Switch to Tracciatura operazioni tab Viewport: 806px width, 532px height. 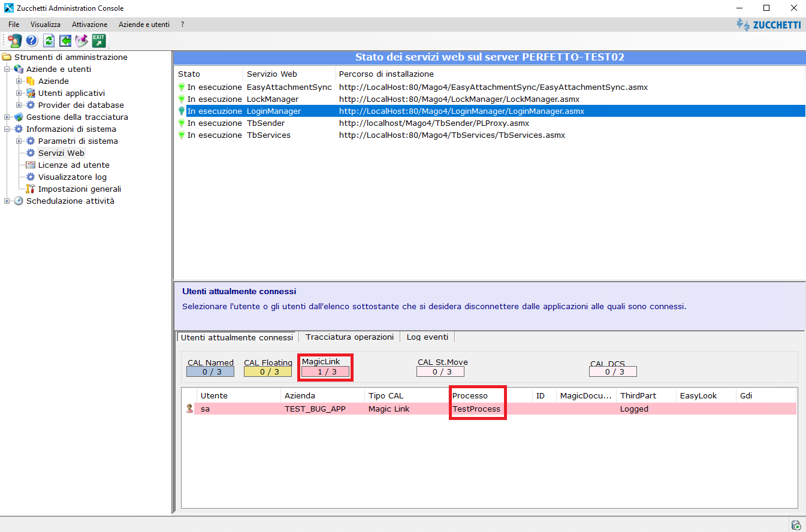pos(349,337)
